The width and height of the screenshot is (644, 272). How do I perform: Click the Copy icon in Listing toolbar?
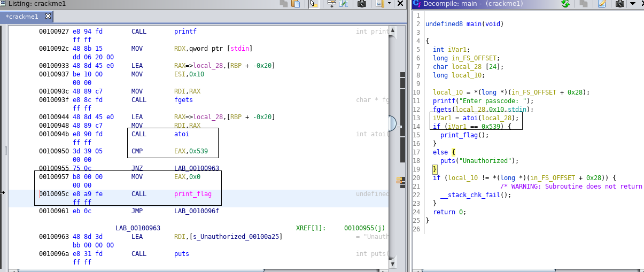coord(284,4)
